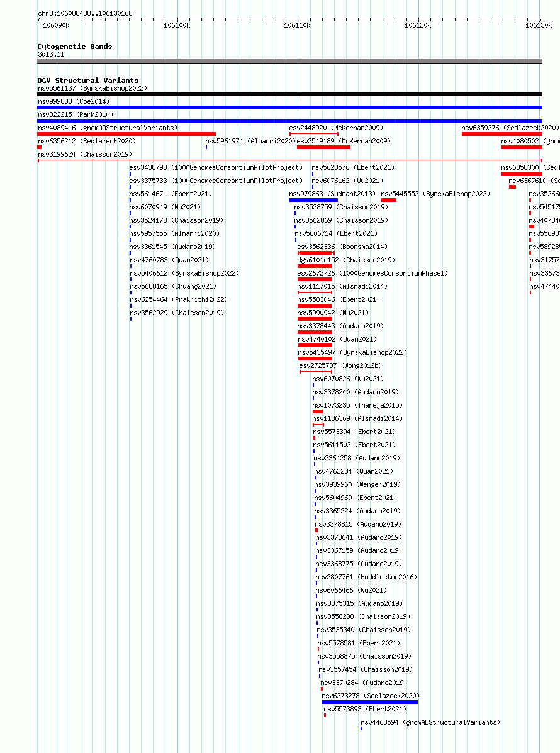Click the blue bar under nsv6373278

coord(370,702)
